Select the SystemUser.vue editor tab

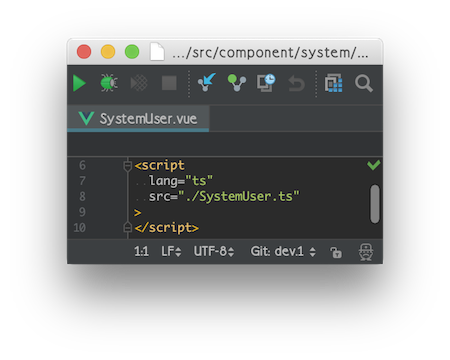(138, 119)
